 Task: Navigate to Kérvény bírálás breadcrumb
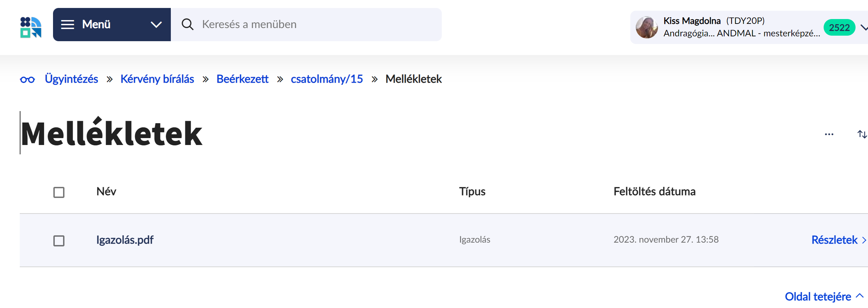(157, 79)
